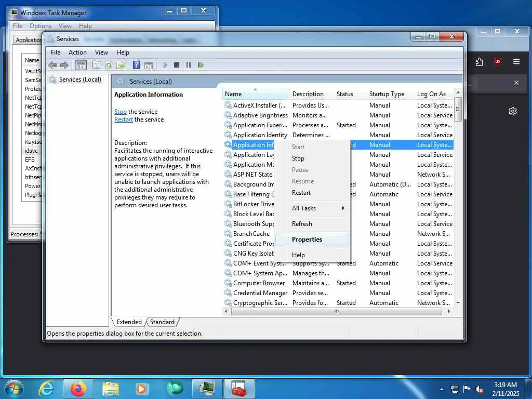532x399 pixels.
Task: Choose Properties in the context menu
Action: click(312, 240)
